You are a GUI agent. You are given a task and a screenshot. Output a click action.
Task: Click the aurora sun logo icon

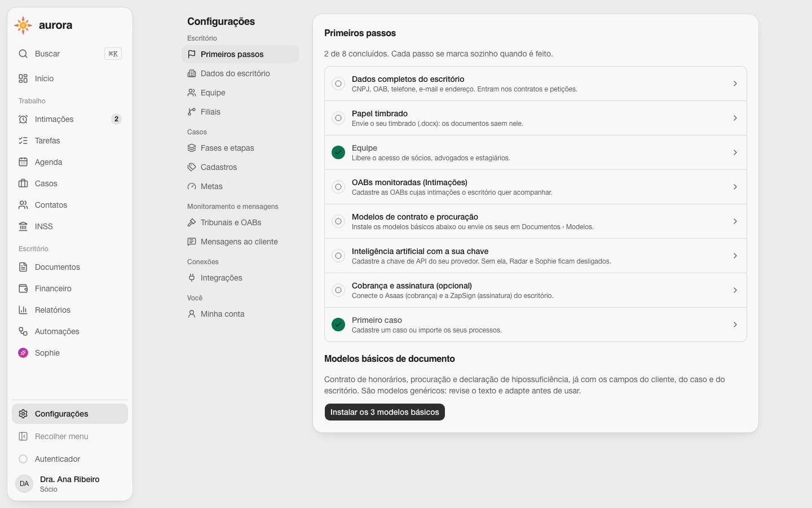coord(23,25)
